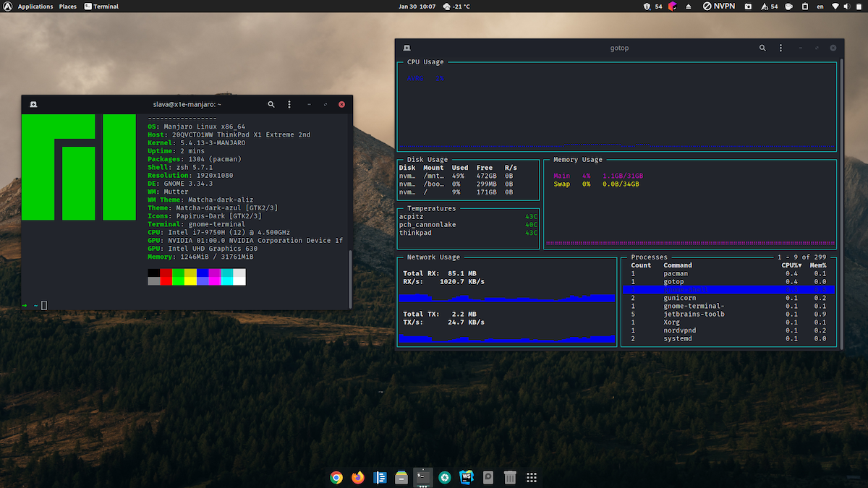
Task: Click the Command column header
Action: pyautogui.click(x=678, y=265)
